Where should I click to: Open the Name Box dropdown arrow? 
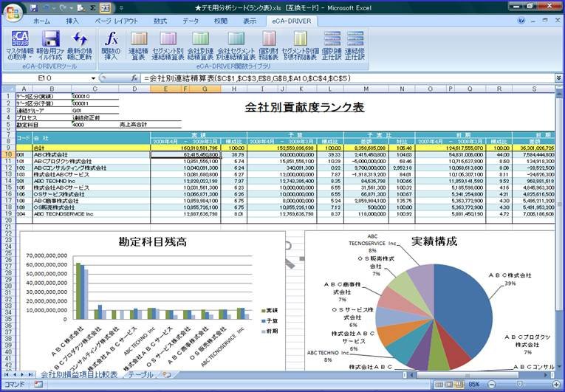(93, 78)
